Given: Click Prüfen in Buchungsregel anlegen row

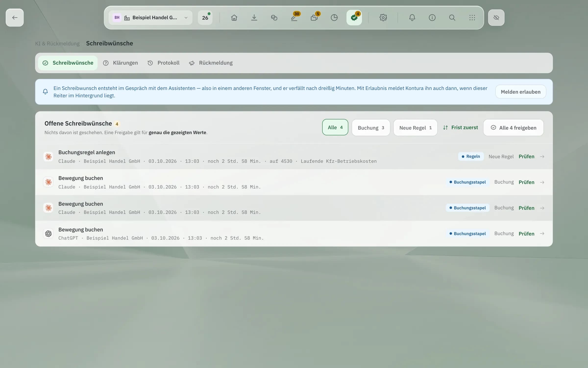Looking at the screenshot, I should 526,157.
